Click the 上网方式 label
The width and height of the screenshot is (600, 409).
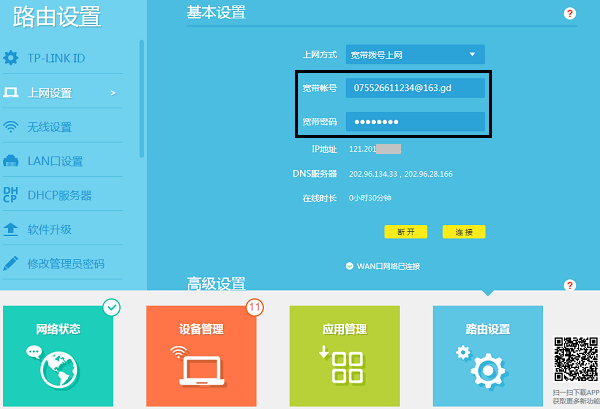click(320, 55)
